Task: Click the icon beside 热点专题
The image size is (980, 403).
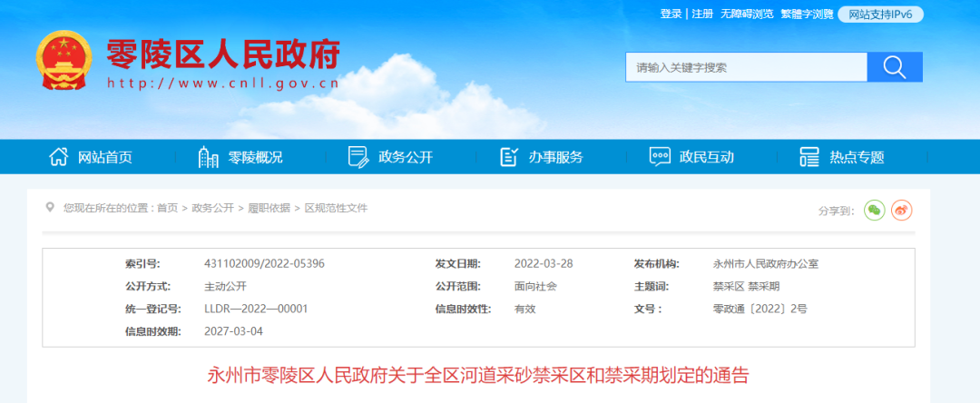Action: [809, 157]
